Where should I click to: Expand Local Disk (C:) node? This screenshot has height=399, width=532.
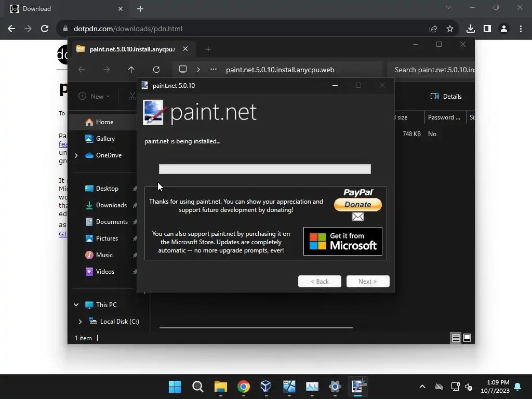pyautogui.click(x=81, y=322)
